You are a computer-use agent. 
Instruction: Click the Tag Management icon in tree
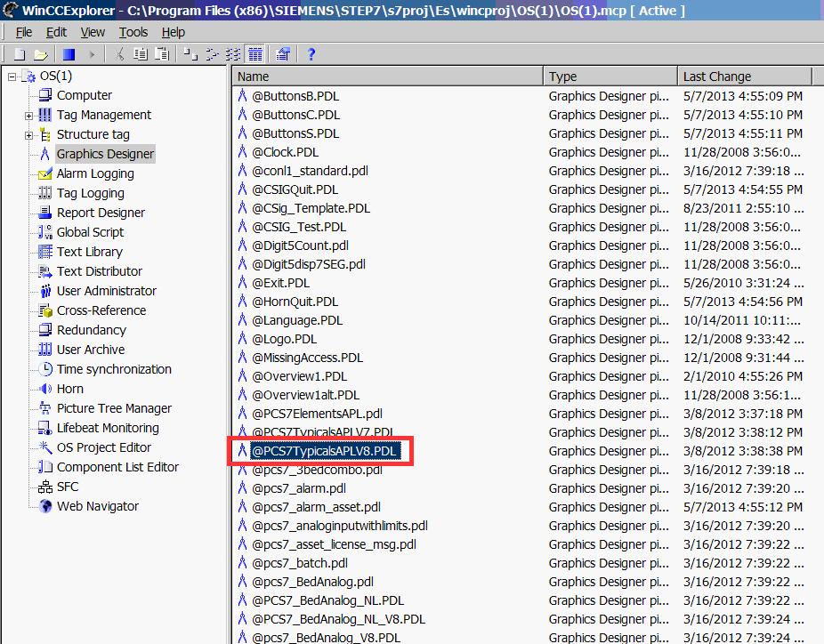tap(45, 115)
